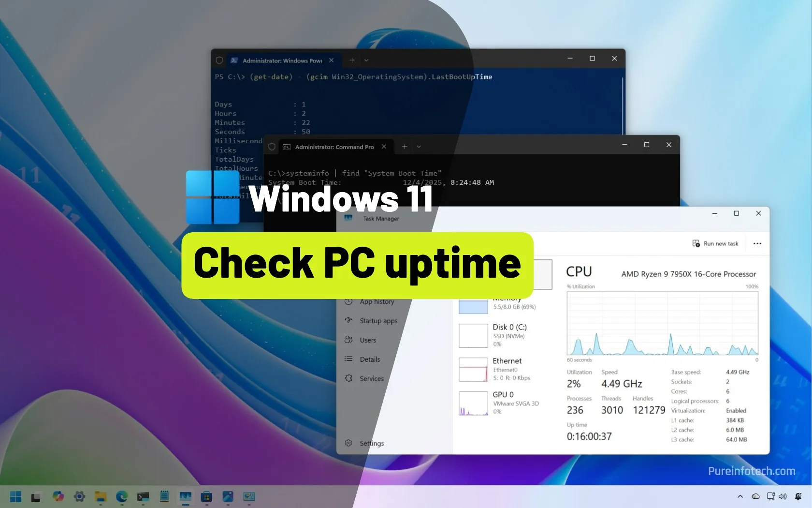Add a new tab in Command Prompt window
The image size is (812, 508).
coord(405,147)
